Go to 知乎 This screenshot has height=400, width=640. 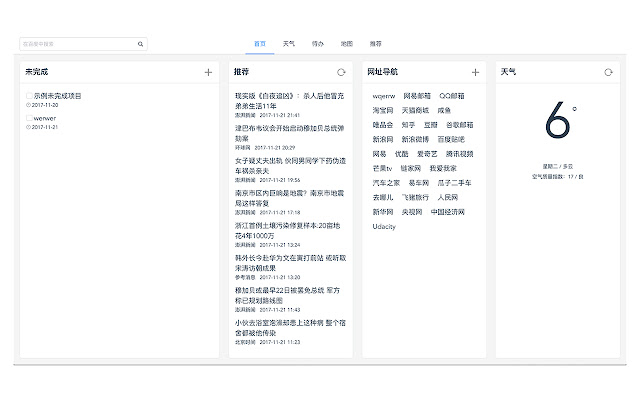click(408, 125)
